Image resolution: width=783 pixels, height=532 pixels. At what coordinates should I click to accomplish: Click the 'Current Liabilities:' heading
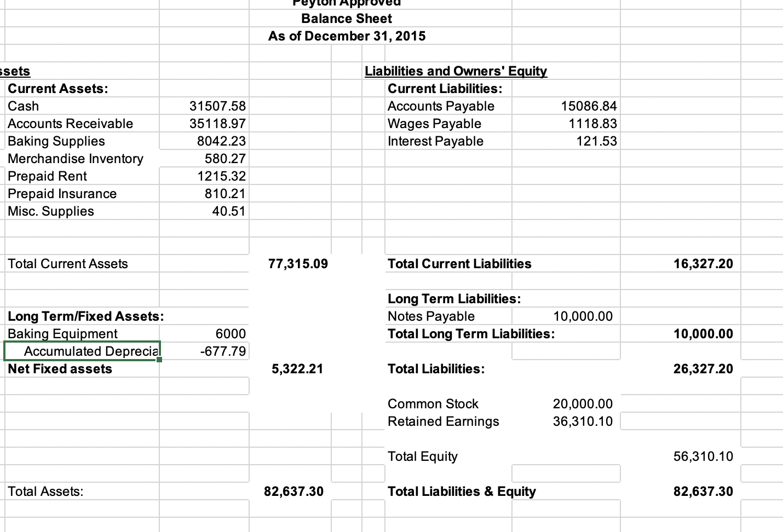(445, 89)
